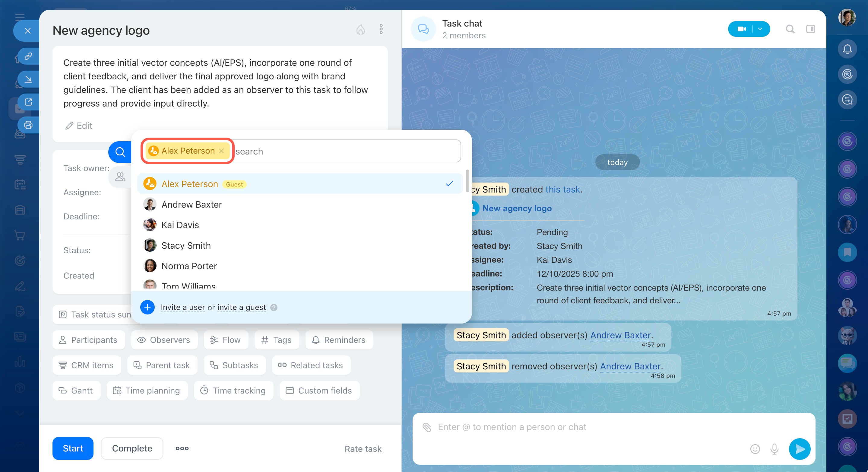The width and height of the screenshot is (868, 472).
Task: Click the Start task button
Action: click(x=73, y=448)
